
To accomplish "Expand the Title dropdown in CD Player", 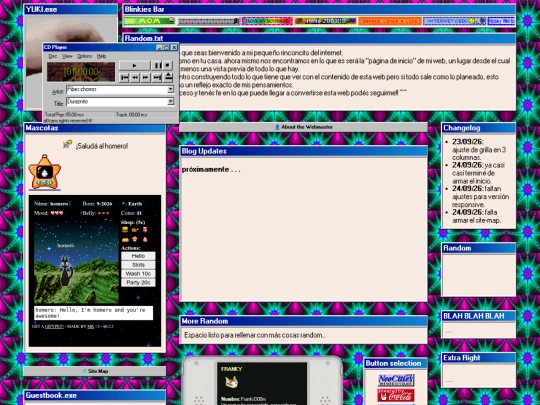I will [x=170, y=102].
